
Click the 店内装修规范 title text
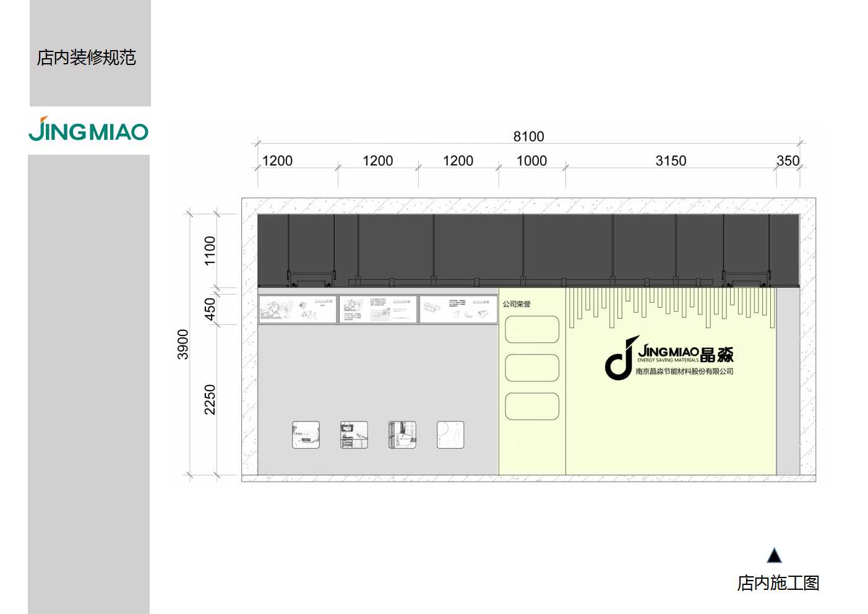click(86, 58)
